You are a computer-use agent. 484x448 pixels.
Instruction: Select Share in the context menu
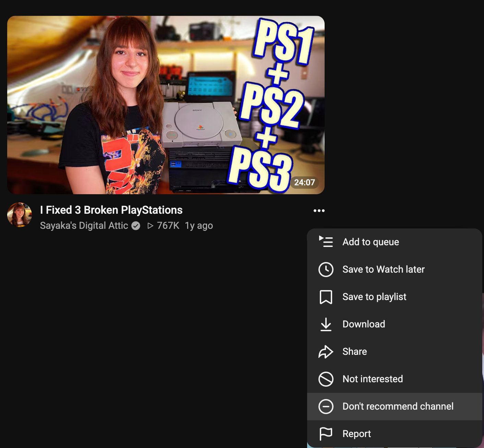[x=395, y=352]
